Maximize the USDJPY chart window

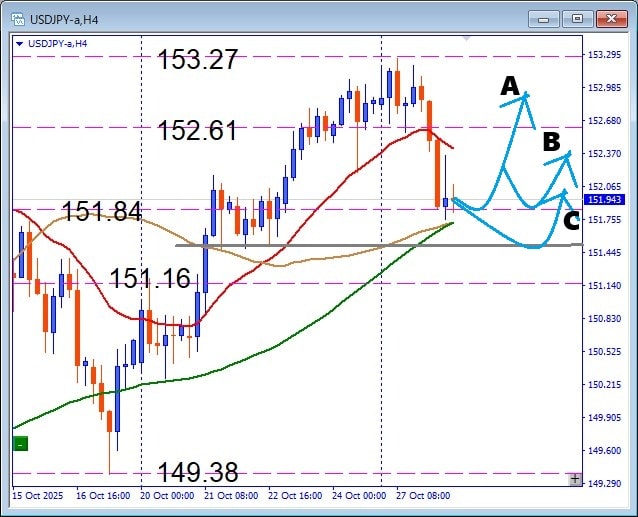point(577,18)
